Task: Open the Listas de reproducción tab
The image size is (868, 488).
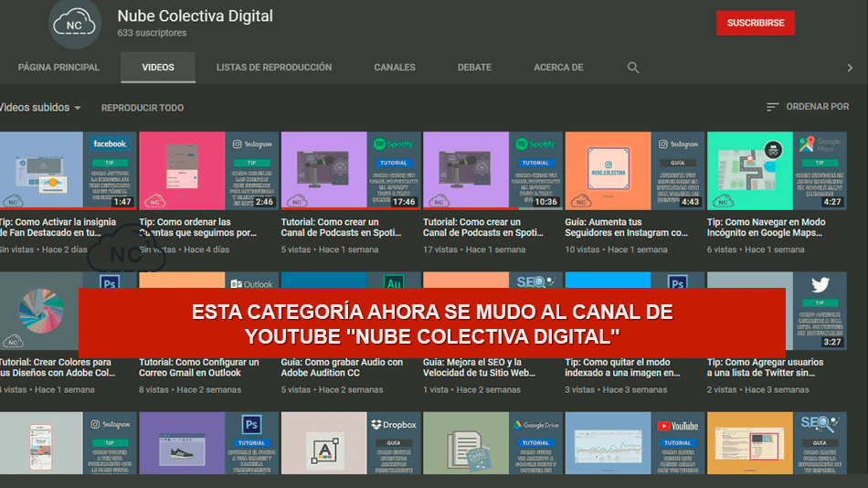Action: click(274, 67)
